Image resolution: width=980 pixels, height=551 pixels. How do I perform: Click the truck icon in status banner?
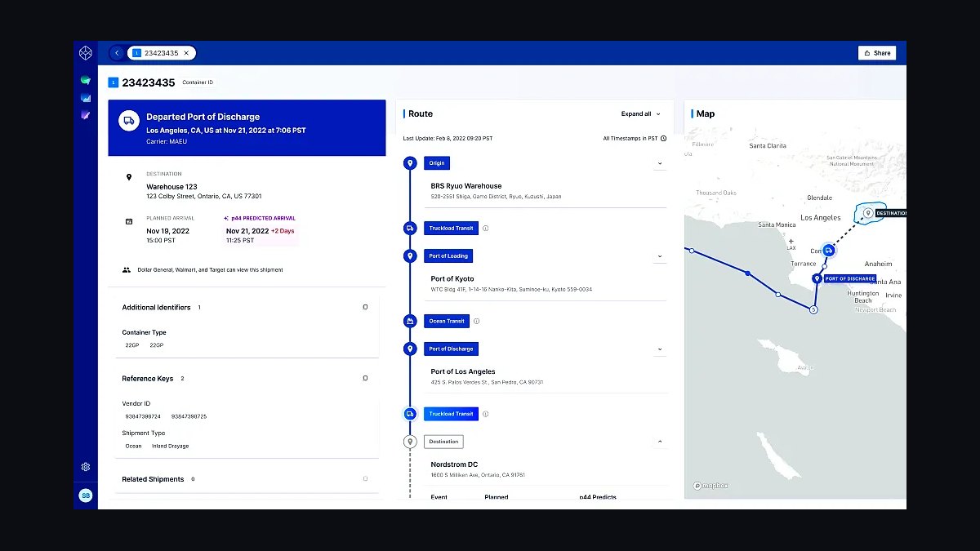128,121
